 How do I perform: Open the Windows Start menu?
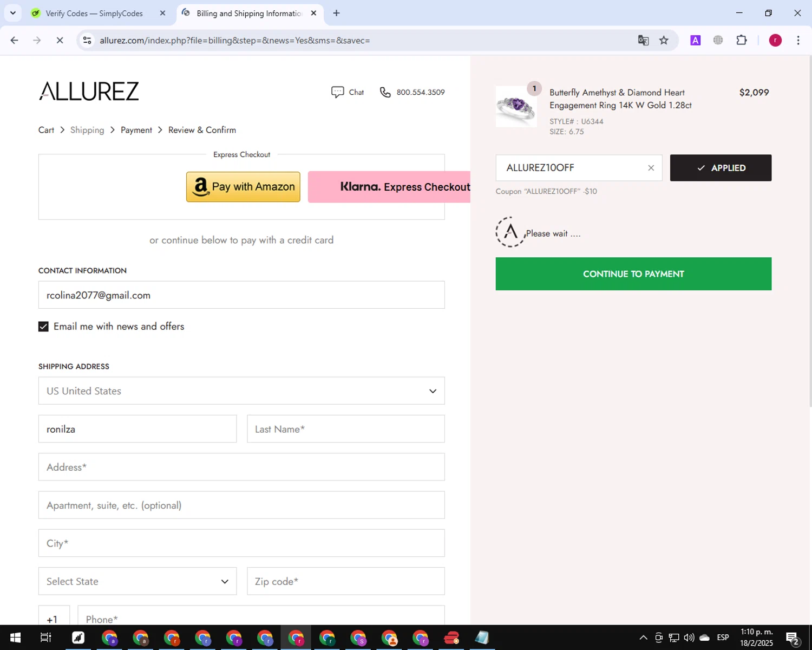pos(15,638)
